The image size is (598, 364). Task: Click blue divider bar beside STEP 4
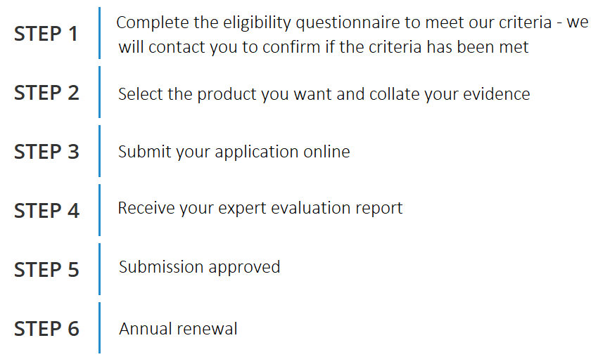[x=99, y=210]
